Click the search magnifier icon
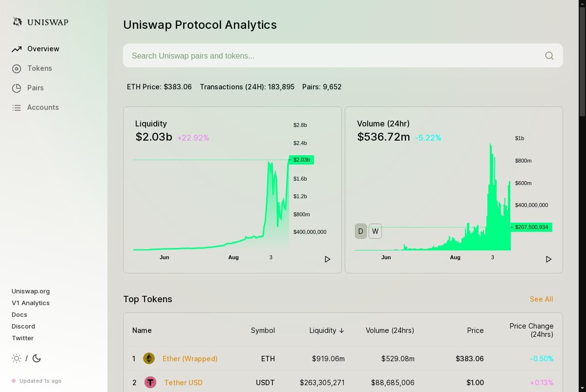This screenshot has width=586, height=392. 549,56
